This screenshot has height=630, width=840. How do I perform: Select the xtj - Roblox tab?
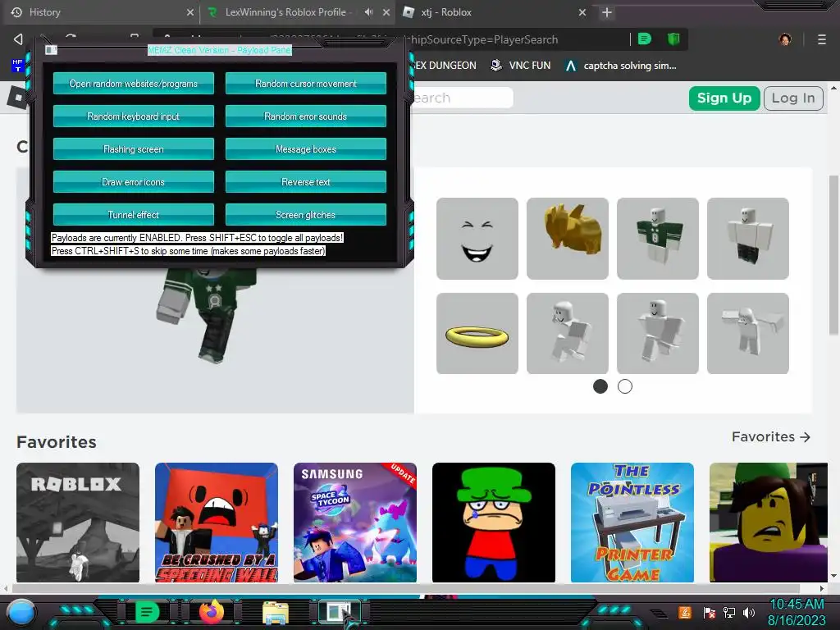pos(493,11)
